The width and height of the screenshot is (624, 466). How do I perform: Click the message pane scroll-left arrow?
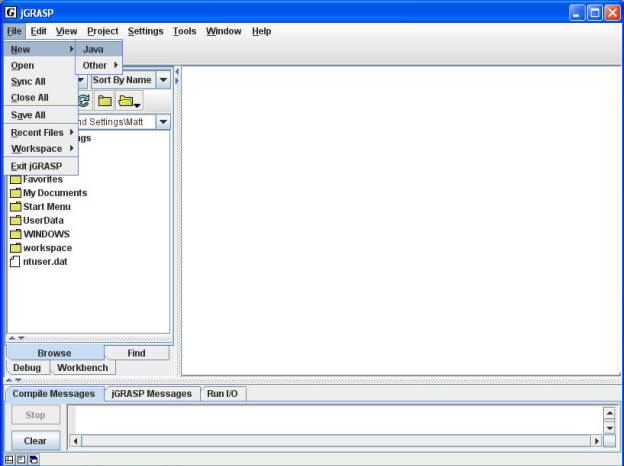(x=76, y=441)
